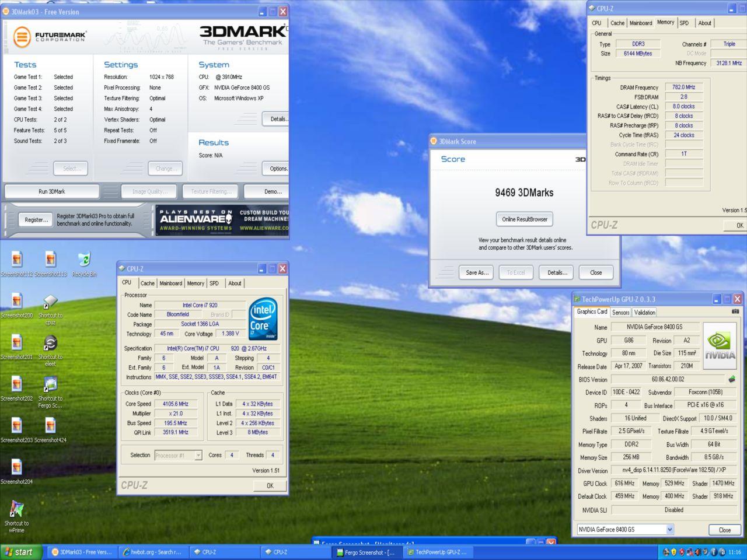
Task: Click the Register... button in 3DMark03
Action: click(x=36, y=220)
